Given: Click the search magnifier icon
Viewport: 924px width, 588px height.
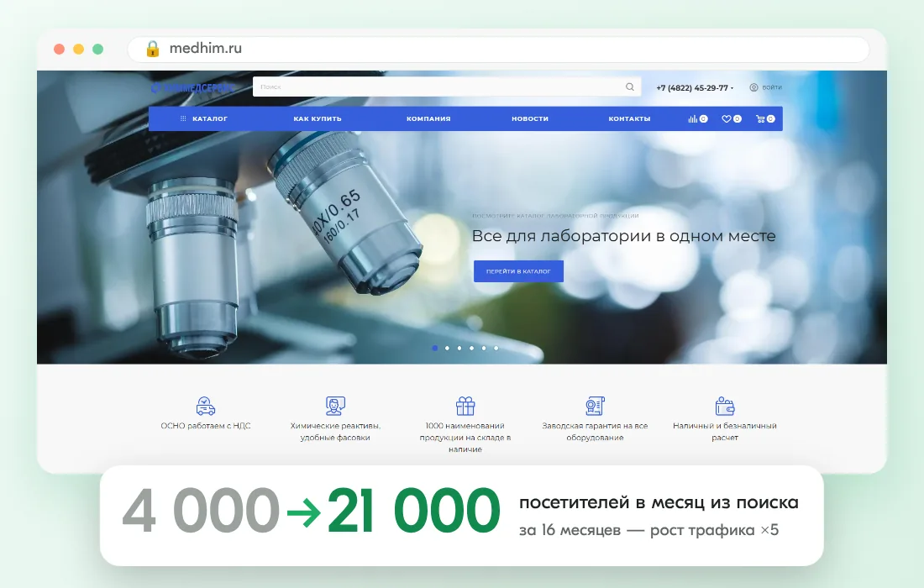Looking at the screenshot, I should coord(630,87).
